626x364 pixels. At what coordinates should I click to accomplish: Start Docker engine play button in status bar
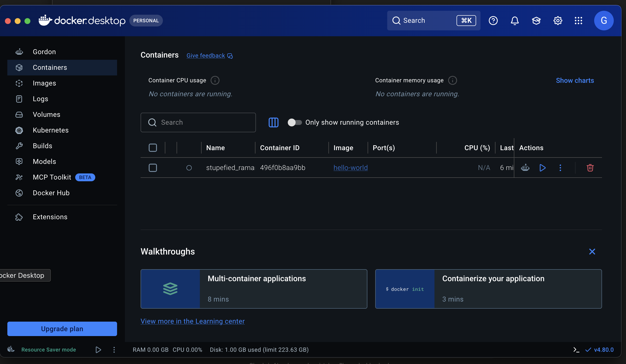[98, 350]
